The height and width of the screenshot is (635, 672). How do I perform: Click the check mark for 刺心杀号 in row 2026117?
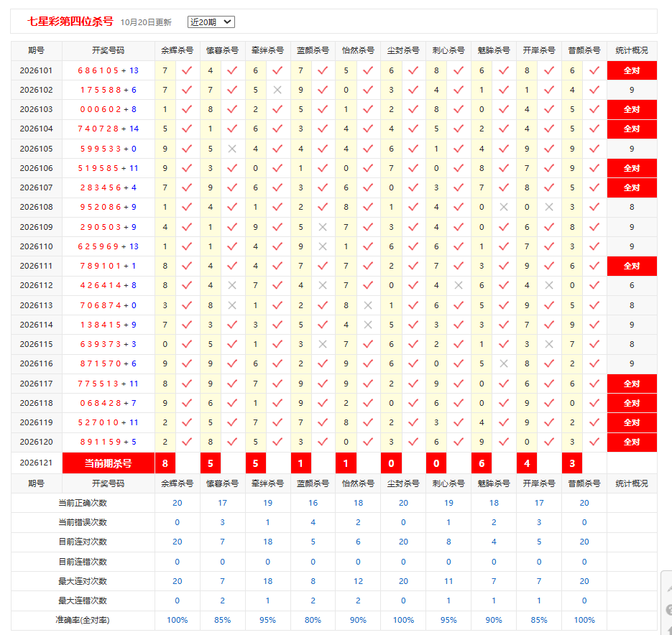click(458, 384)
